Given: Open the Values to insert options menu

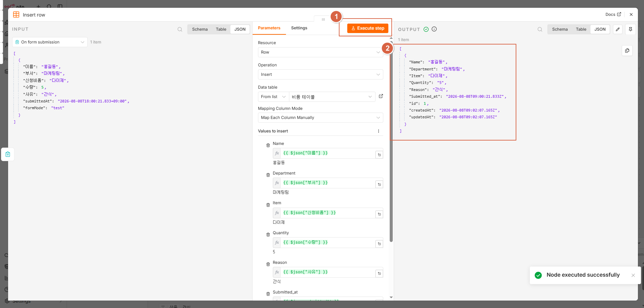Looking at the screenshot, I should coord(379,131).
